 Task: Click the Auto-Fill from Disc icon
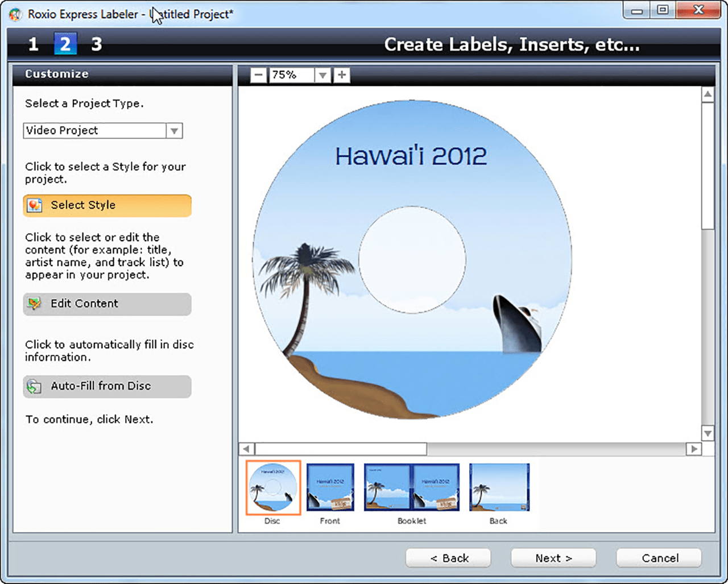(35, 386)
